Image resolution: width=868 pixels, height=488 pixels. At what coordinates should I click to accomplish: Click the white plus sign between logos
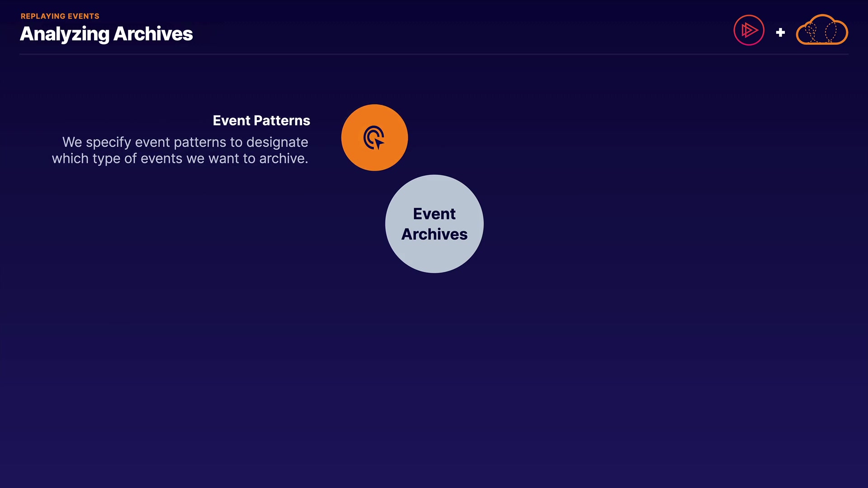point(780,33)
